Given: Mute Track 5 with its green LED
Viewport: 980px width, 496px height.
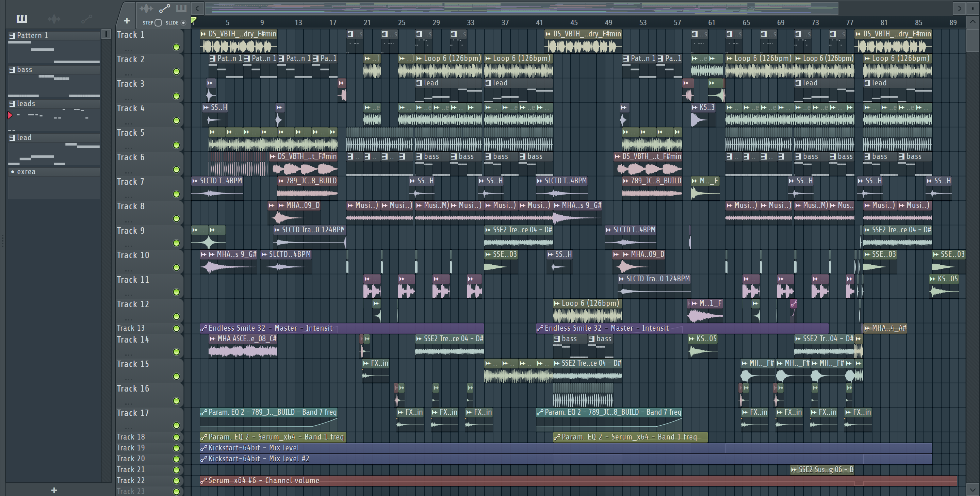Looking at the screenshot, I should click(x=176, y=145).
